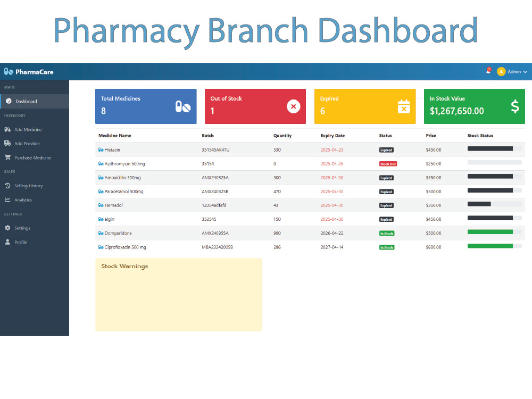Click the Analytics chart icon
The width and height of the screenshot is (532, 399).
click(x=7, y=199)
